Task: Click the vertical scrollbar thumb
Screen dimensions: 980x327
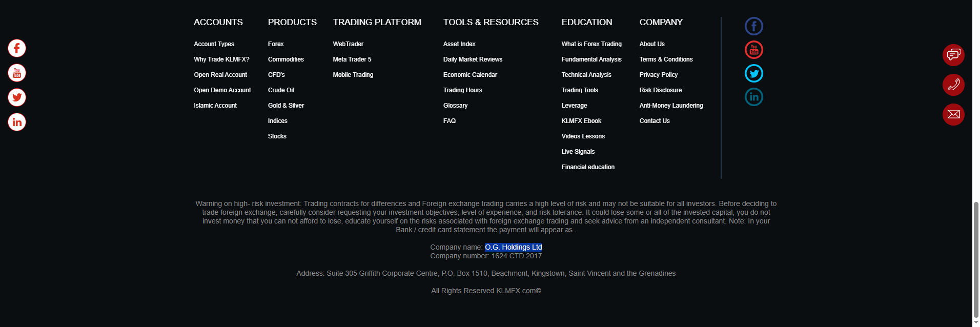Action: 976,260
